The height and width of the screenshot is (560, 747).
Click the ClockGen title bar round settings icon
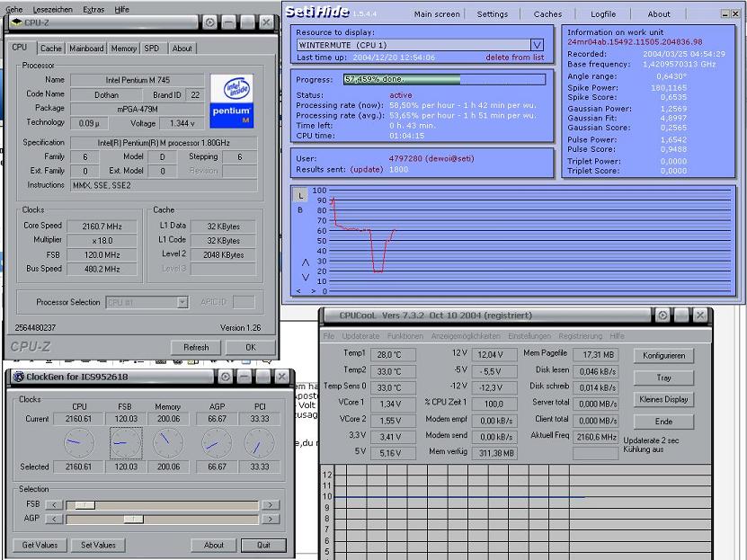pyautogui.click(x=226, y=377)
